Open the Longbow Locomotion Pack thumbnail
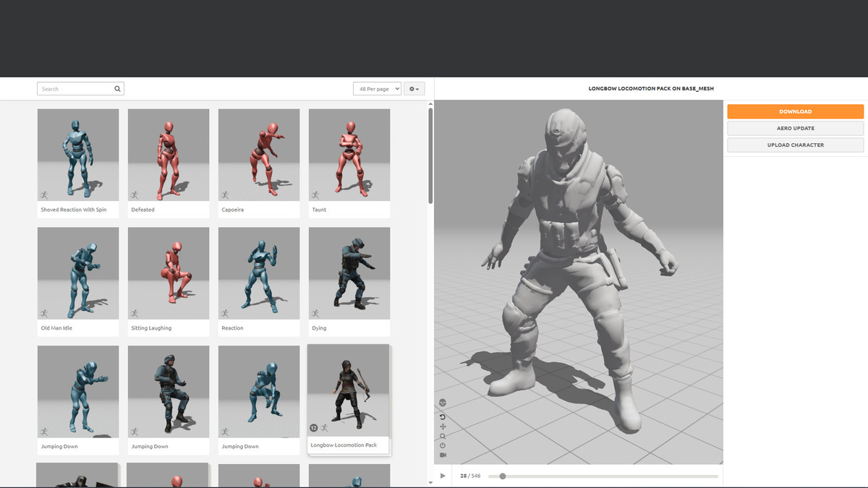Image resolution: width=868 pixels, height=488 pixels. tap(348, 390)
